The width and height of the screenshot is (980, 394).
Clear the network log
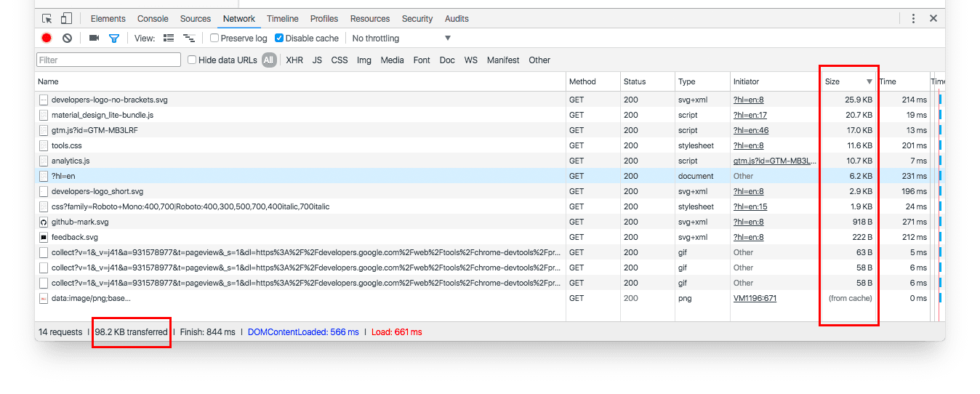pos(67,39)
